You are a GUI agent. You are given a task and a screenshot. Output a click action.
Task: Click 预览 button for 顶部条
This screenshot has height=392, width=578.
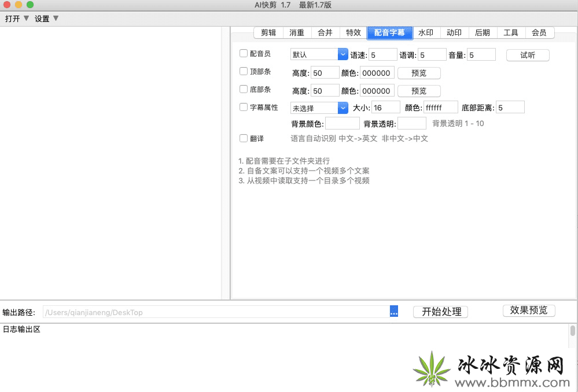(x=419, y=73)
